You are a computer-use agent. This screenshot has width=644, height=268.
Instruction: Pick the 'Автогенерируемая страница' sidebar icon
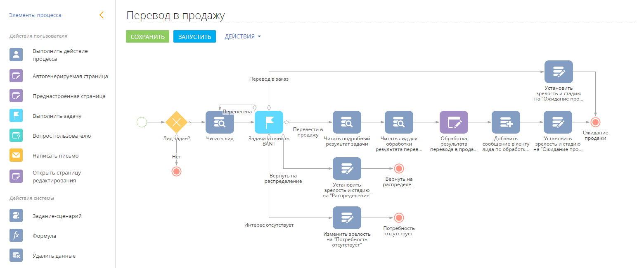[16, 76]
